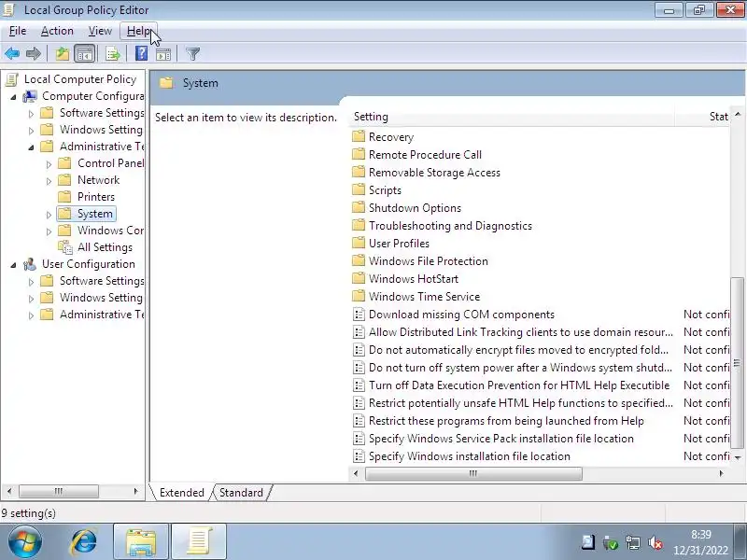Launch Internet Explorer from the taskbar
747x560 pixels.
[84, 542]
